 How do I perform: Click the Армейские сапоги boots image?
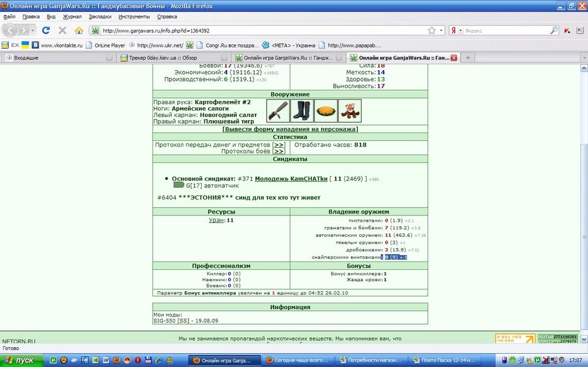[302, 111]
